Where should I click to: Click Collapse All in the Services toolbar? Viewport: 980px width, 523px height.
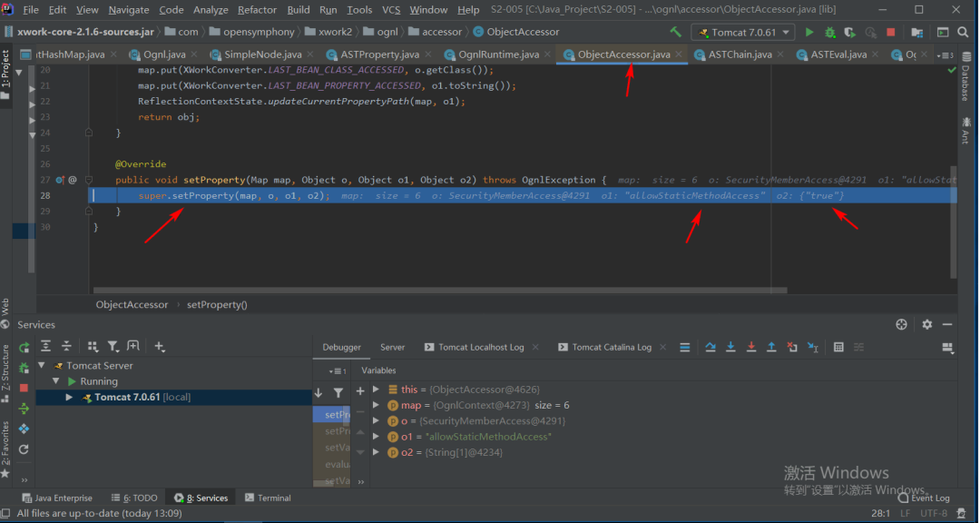tap(66, 346)
